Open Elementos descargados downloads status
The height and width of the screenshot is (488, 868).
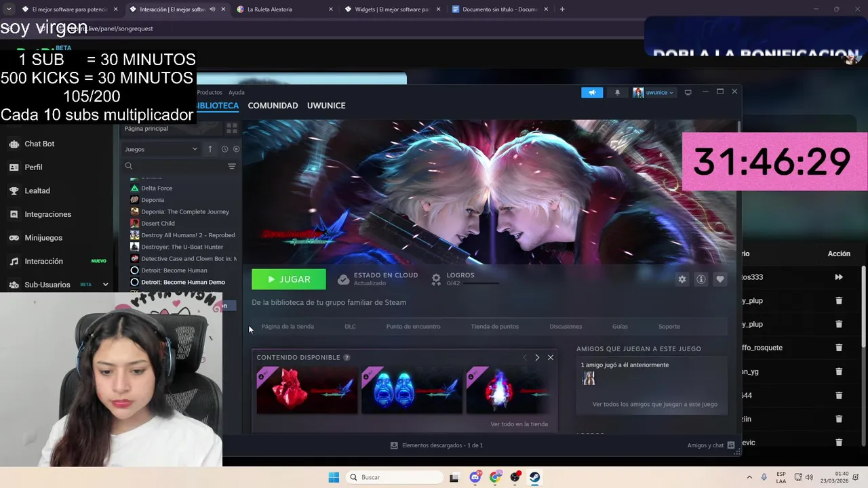(437, 445)
